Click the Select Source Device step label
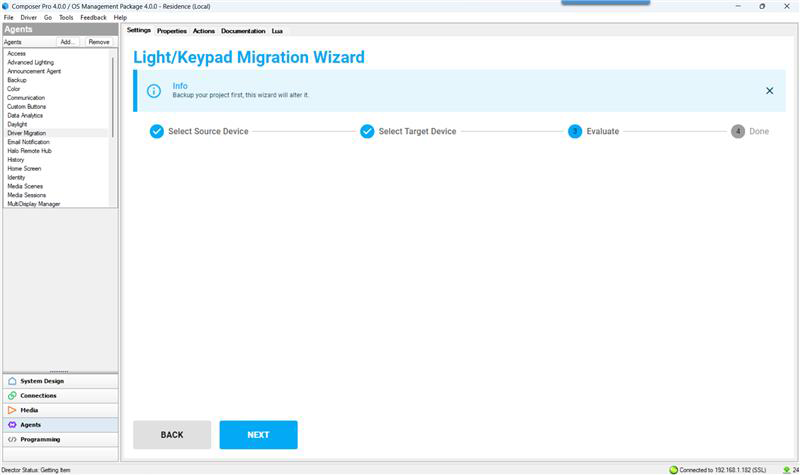The height and width of the screenshot is (475, 800). [208, 131]
